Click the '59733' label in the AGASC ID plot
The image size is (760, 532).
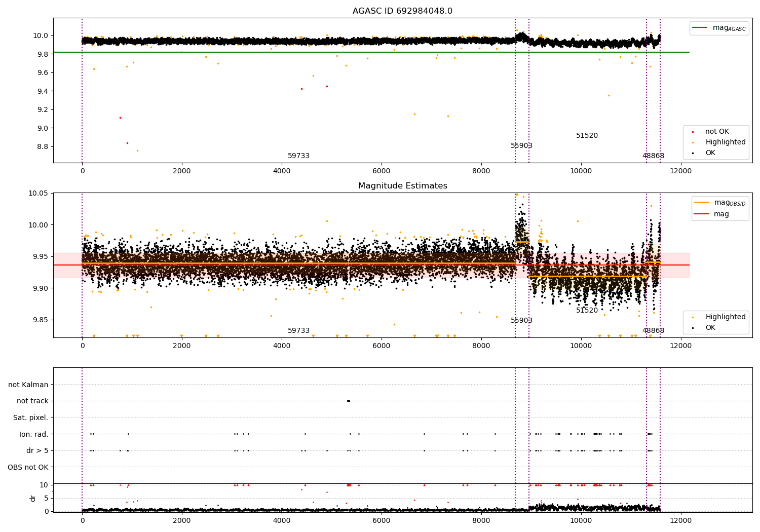click(298, 156)
